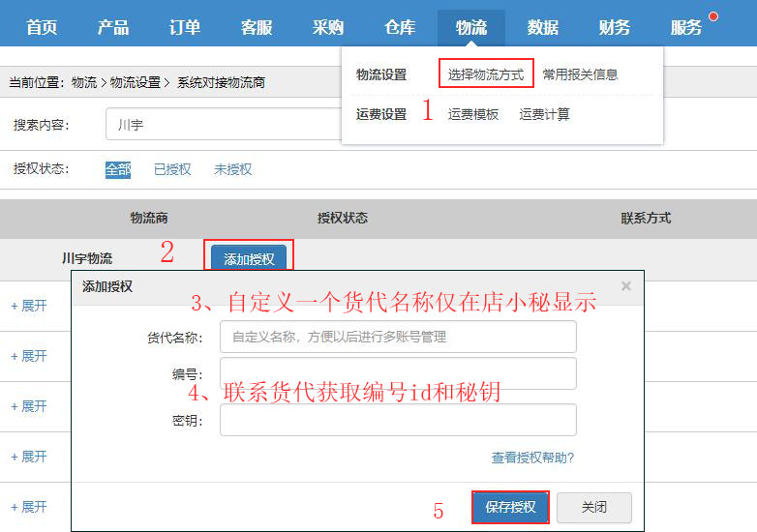Image resolution: width=757 pixels, height=532 pixels.
Task: Click 物流设置 in the breadcrumb path
Action: tap(136, 82)
